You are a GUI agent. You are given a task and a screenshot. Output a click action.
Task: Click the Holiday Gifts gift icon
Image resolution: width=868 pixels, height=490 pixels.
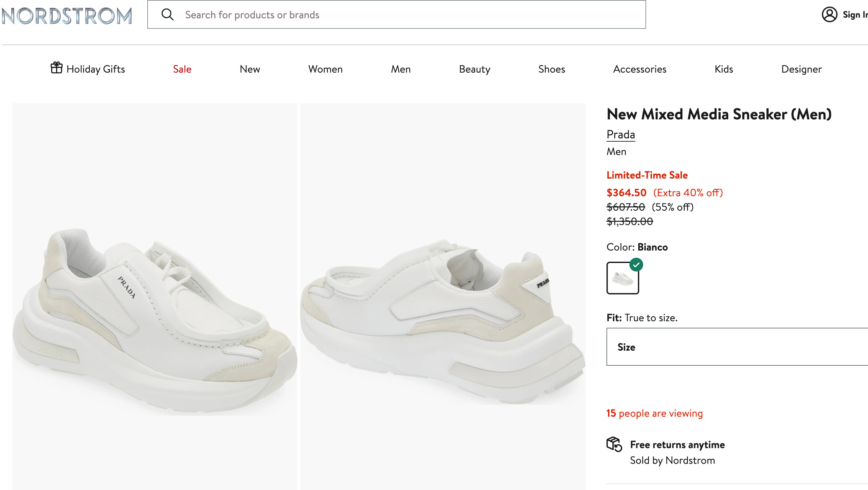coord(57,68)
